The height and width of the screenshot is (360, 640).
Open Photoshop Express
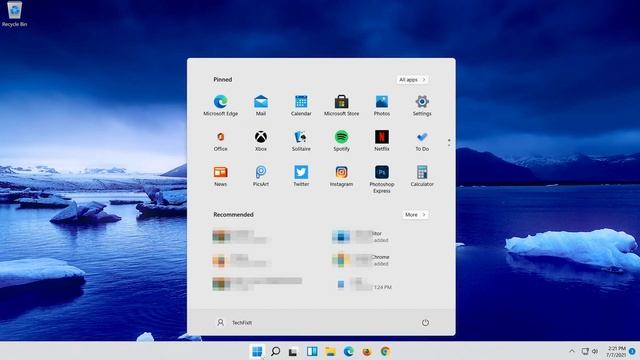pyautogui.click(x=382, y=179)
